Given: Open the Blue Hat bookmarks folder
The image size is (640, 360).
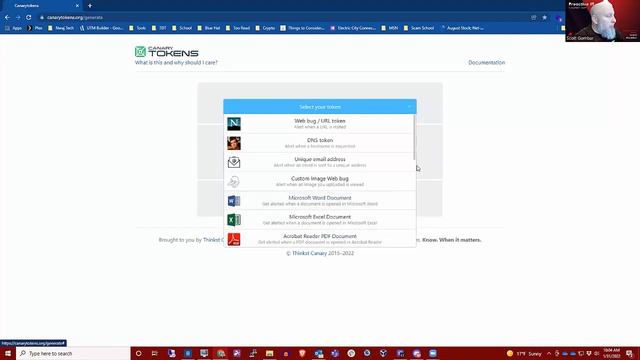Looking at the screenshot, I should [x=209, y=28].
